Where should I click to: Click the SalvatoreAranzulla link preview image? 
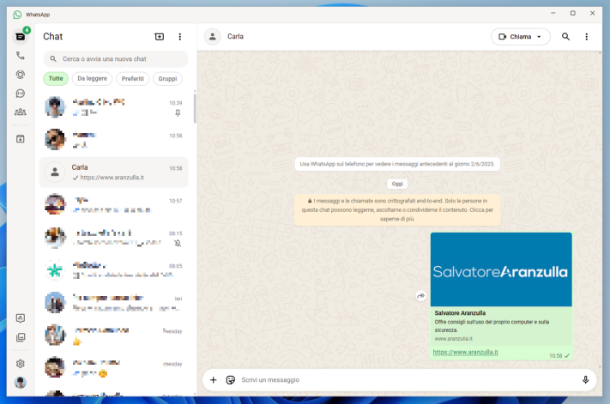(x=501, y=270)
